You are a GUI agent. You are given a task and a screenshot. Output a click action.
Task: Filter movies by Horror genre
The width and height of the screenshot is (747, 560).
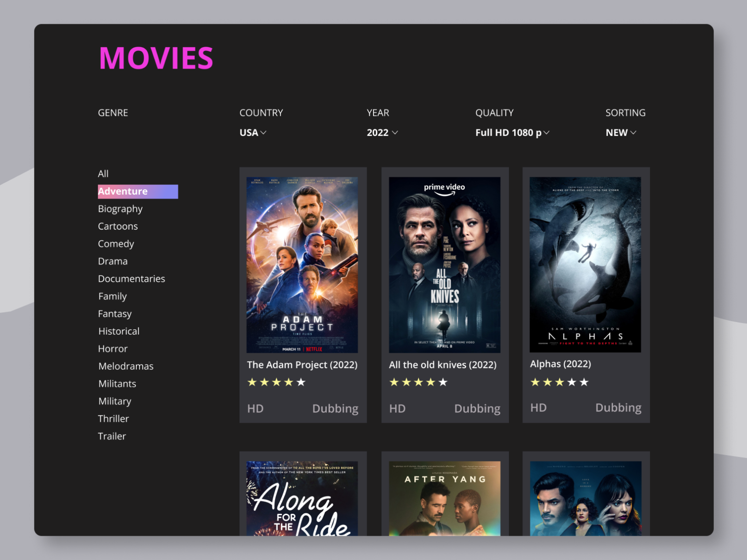point(113,349)
